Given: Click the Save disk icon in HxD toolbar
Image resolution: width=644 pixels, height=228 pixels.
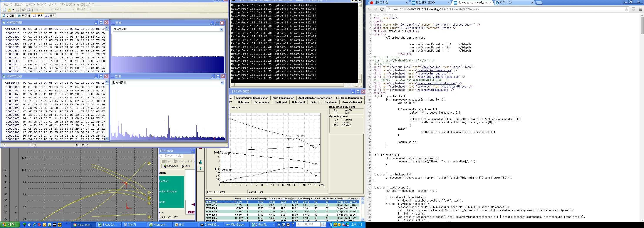Looking at the screenshot, I should coord(17,10).
